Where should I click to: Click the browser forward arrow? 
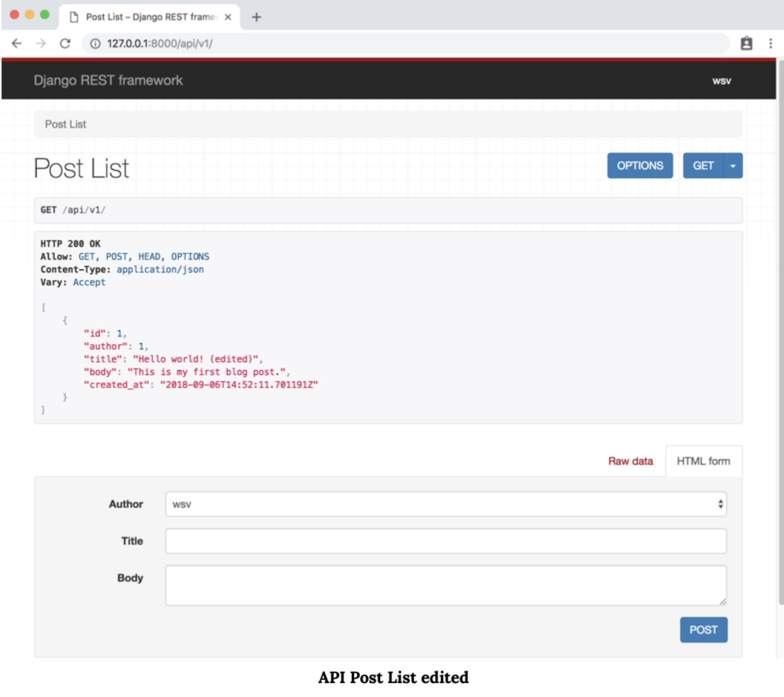pos(41,44)
